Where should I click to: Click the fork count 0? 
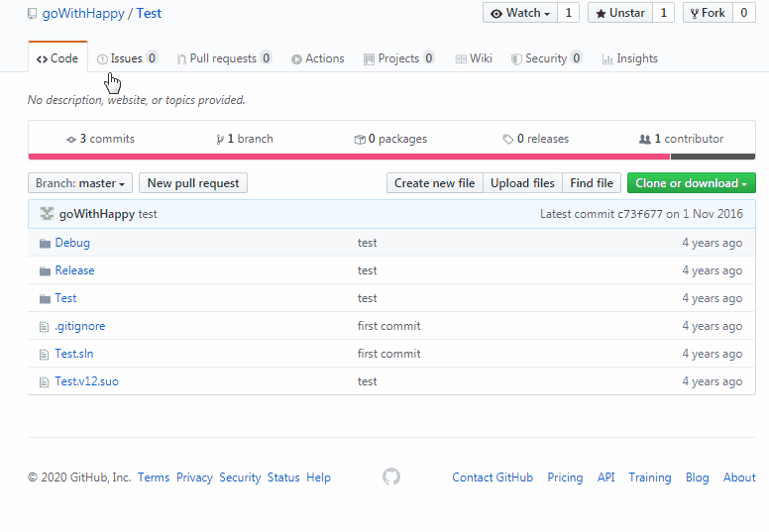tap(744, 13)
